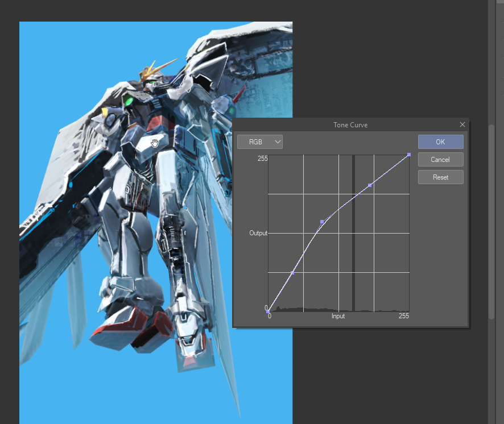
Task: Reset the tone curve adjustments
Action: click(440, 177)
